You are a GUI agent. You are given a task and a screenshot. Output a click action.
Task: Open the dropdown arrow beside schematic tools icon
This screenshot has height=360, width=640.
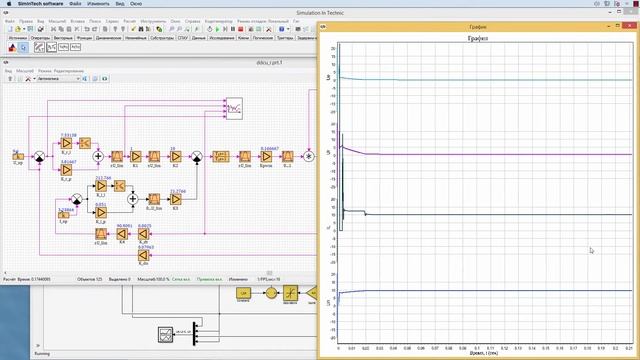[34, 78]
